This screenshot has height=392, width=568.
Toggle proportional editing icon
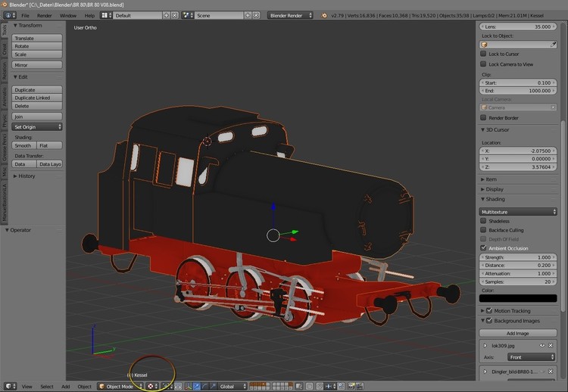pyautogui.click(x=309, y=386)
